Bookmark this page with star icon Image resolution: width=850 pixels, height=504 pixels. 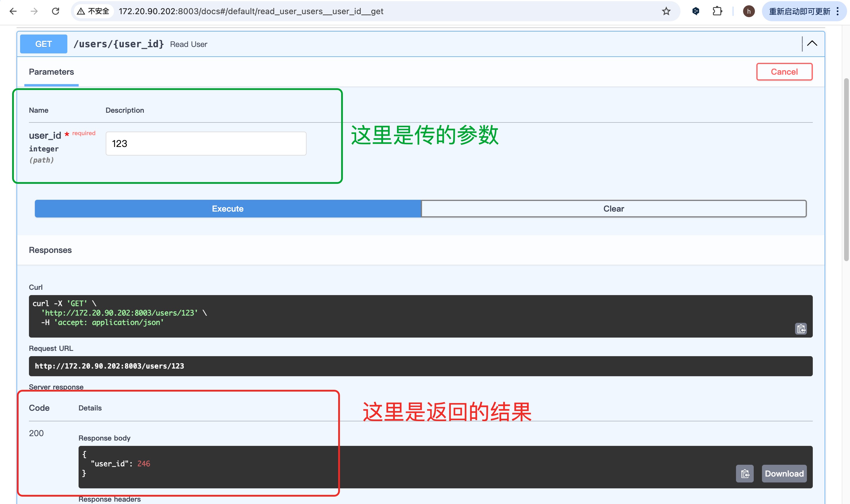tap(666, 11)
